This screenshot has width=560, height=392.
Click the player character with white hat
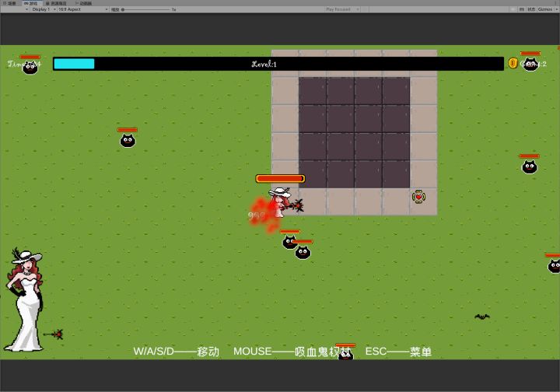pos(280,201)
